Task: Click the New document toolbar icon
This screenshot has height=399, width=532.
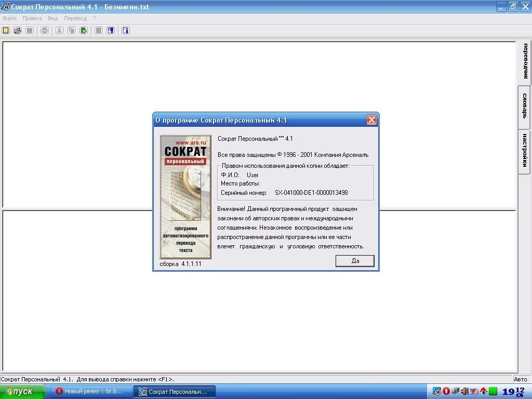Action: click(x=6, y=31)
